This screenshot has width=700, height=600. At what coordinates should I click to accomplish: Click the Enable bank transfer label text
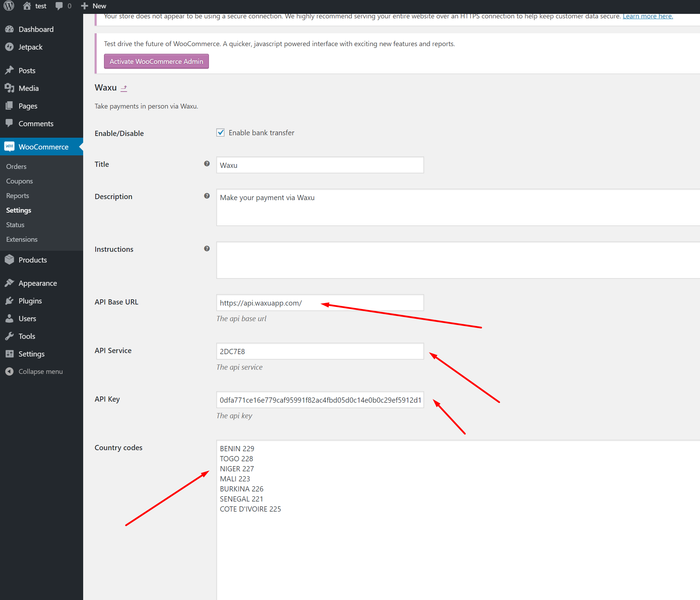coord(261,132)
